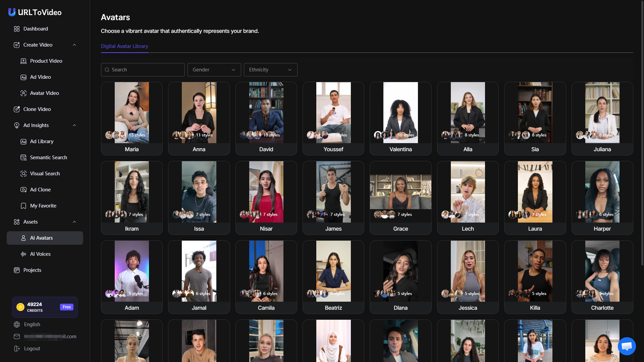
Task: Click the Visual Search icon
Action: 23,174
